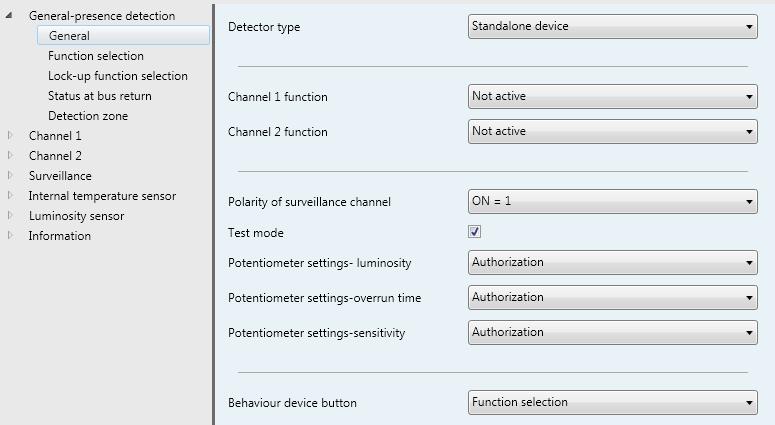Open Potentiometer settings luminosity dropdown

tap(612, 262)
